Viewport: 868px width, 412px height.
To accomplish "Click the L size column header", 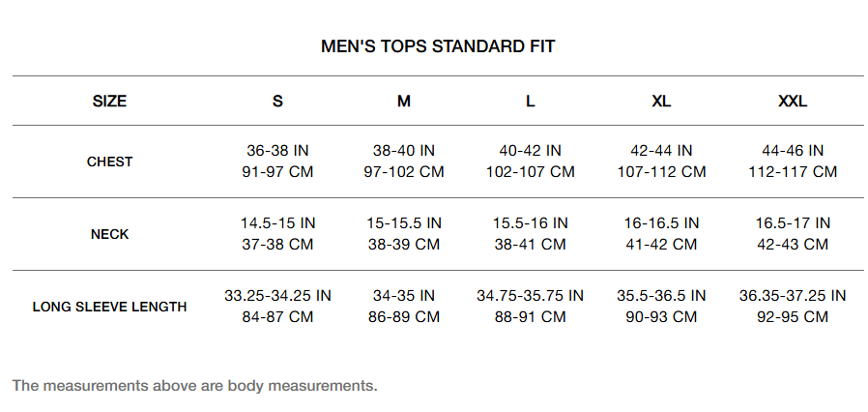I will coord(531,101).
